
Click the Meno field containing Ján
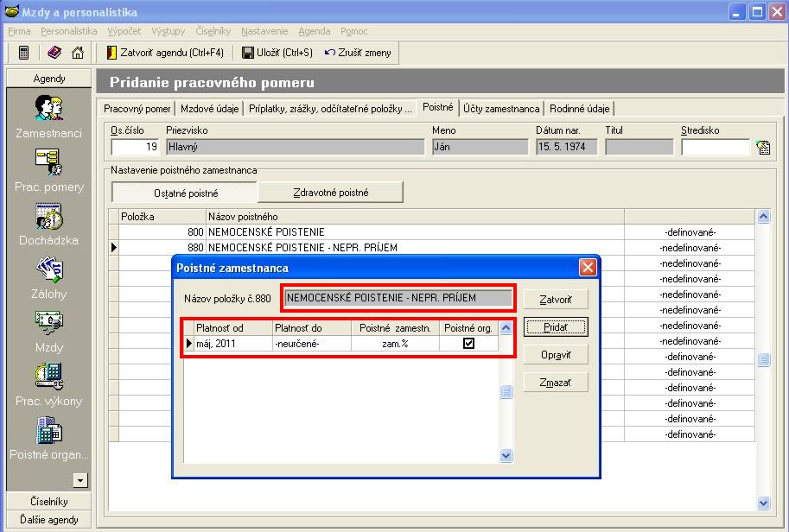click(480, 147)
